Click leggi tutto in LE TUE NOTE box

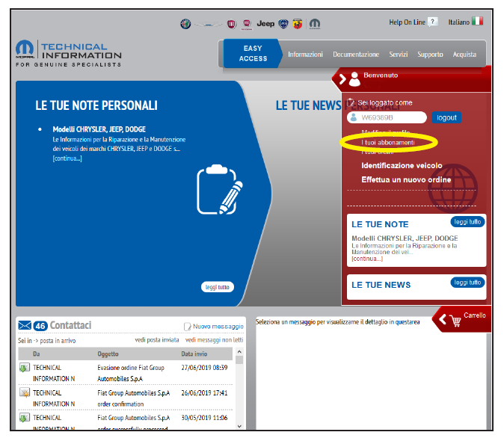coord(467,222)
